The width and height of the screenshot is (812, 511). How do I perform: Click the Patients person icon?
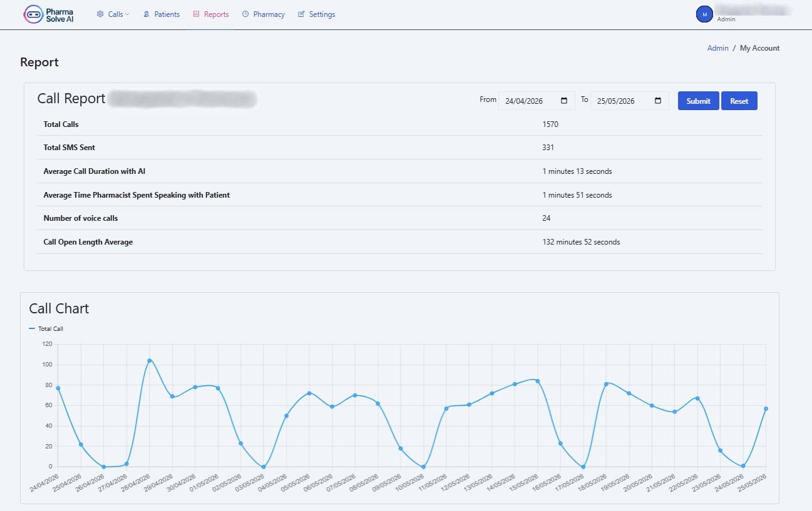(146, 14)
